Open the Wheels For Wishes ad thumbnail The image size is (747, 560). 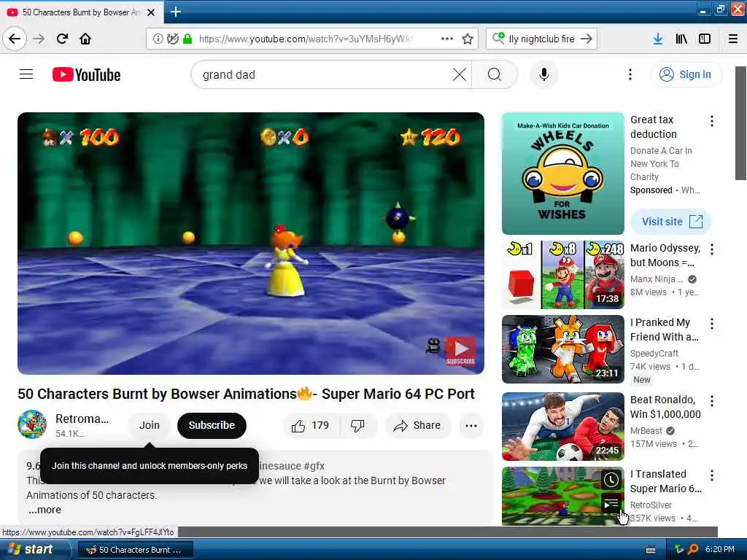tap(562, 174)
